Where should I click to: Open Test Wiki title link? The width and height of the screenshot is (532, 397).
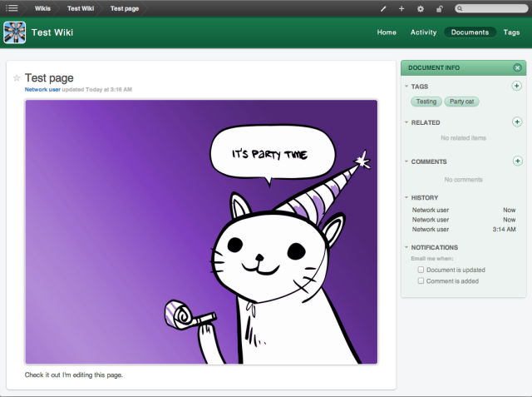52,32
